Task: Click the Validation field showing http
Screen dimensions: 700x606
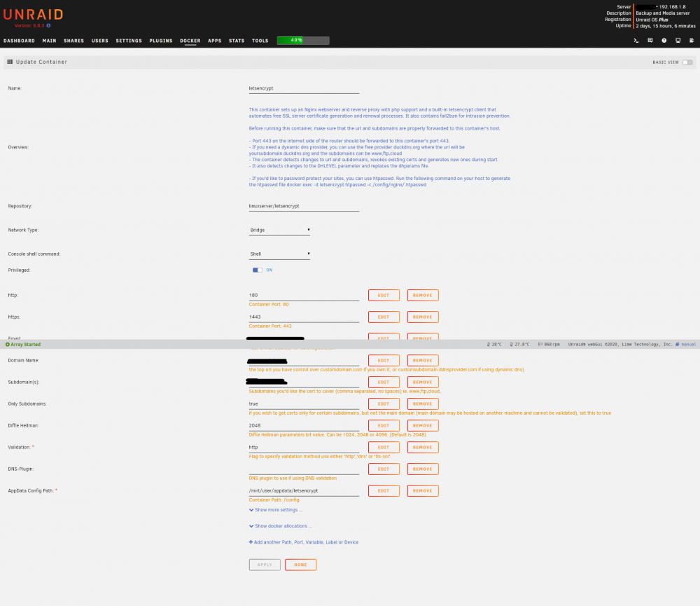Action: point(304,448)
